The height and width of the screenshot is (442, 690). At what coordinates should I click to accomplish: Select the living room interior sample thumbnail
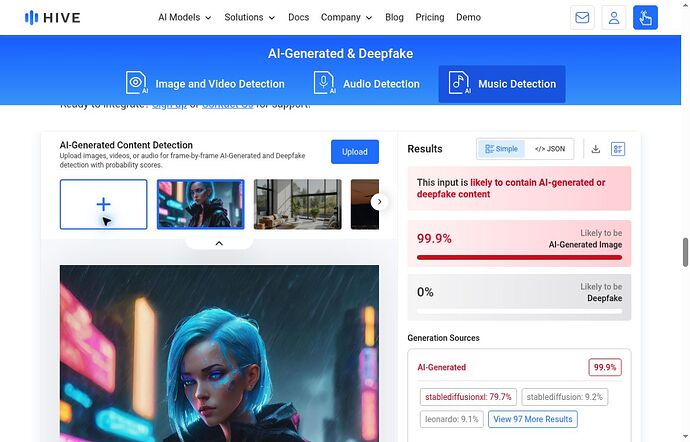click(x=297, y=204)
